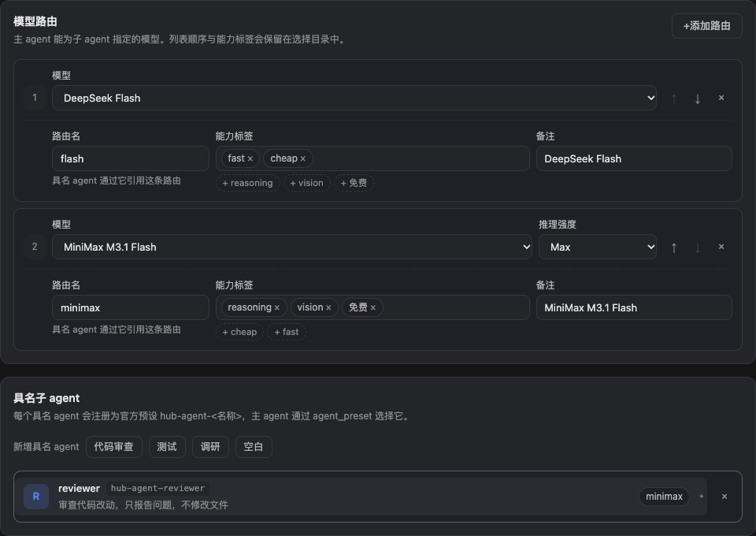
Task: Remove the fast tag from flash route
Action: (x=250, y=158)
